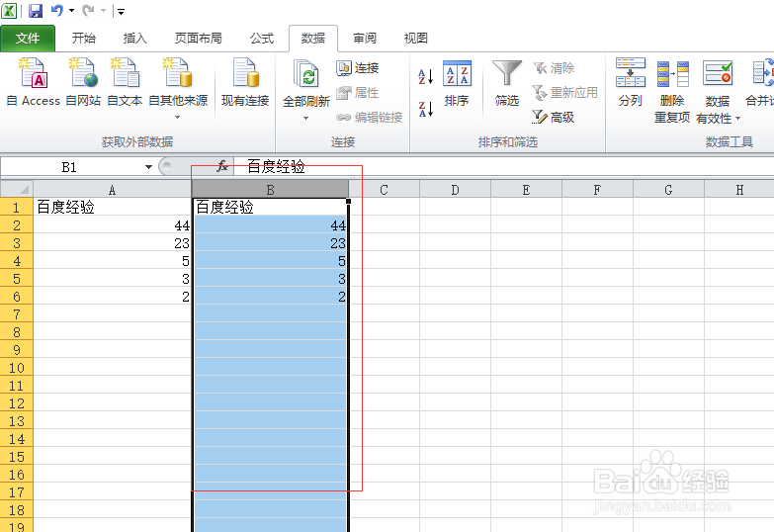Open the Undo history dropdown arrow
Image resolution: width=774 pixels, height=532 pixels.
coord(71,10)
